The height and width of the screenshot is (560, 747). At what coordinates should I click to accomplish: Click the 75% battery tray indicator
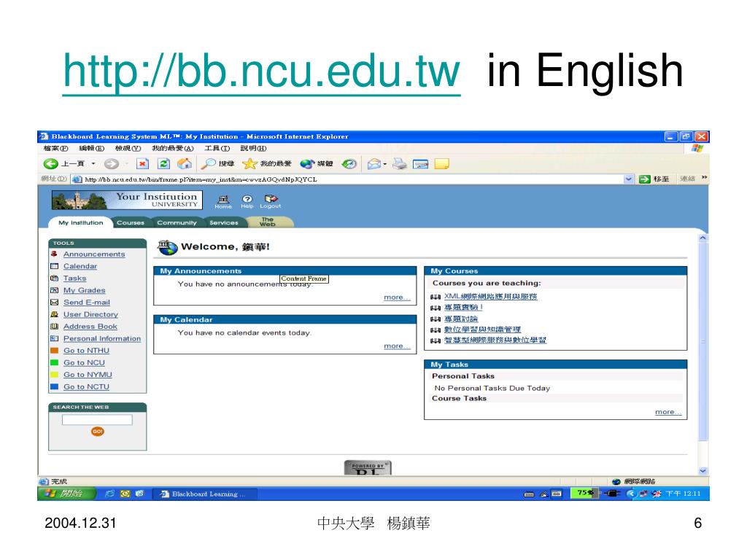point(585,493)
